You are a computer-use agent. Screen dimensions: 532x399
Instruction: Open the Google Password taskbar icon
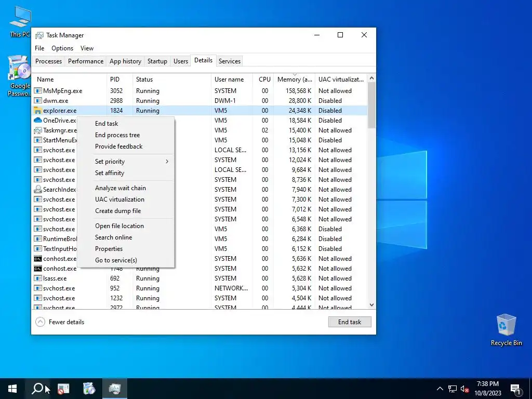89,389
